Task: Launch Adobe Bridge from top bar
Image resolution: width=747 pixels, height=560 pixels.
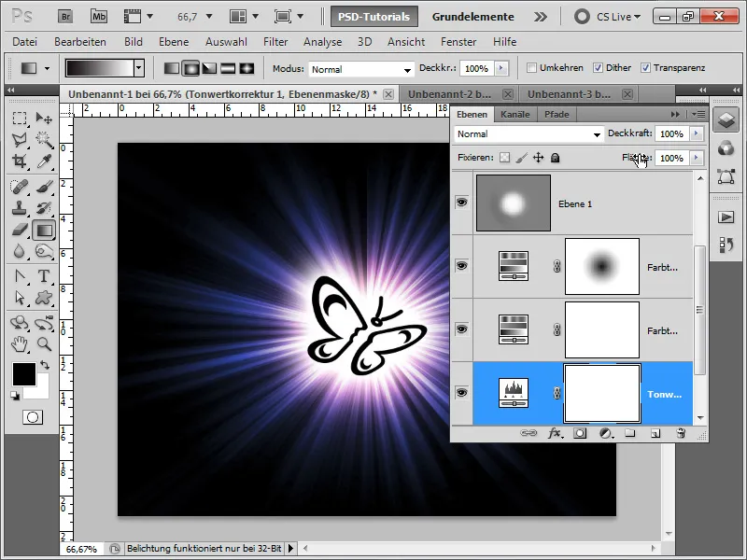Action: (x=65, y=17)
